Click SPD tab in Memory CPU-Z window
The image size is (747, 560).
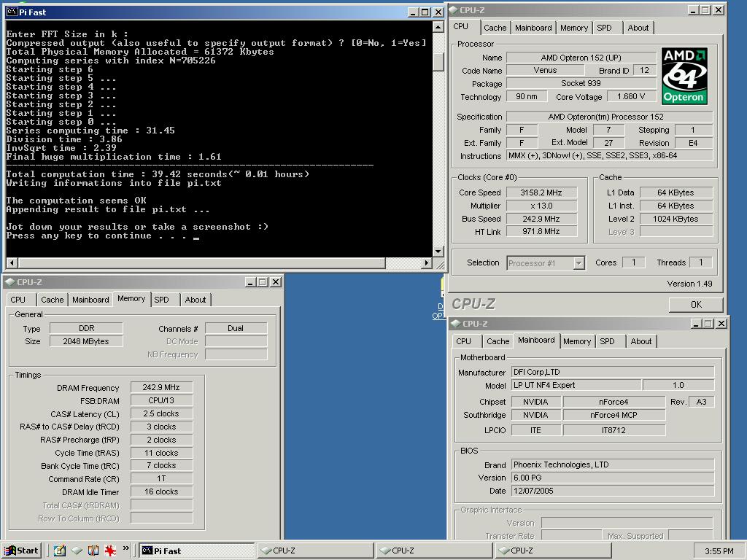(x=161, y=300)
